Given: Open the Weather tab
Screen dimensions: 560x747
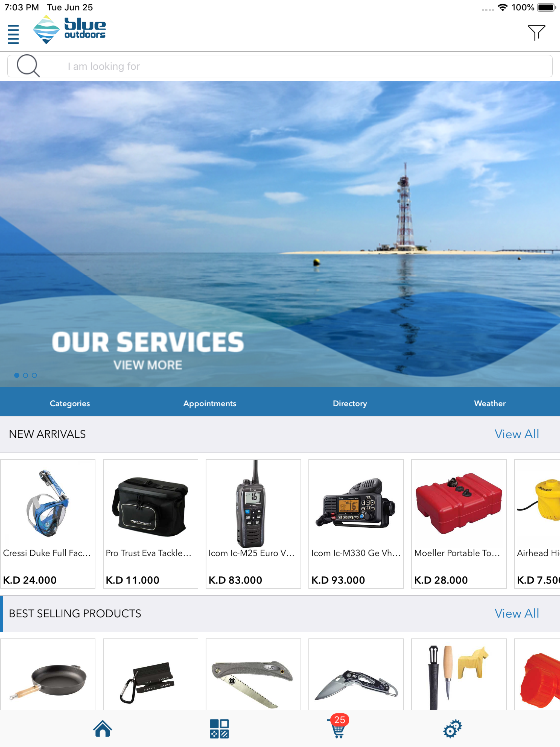Looking at the screenshot, I should coord(490,403).
